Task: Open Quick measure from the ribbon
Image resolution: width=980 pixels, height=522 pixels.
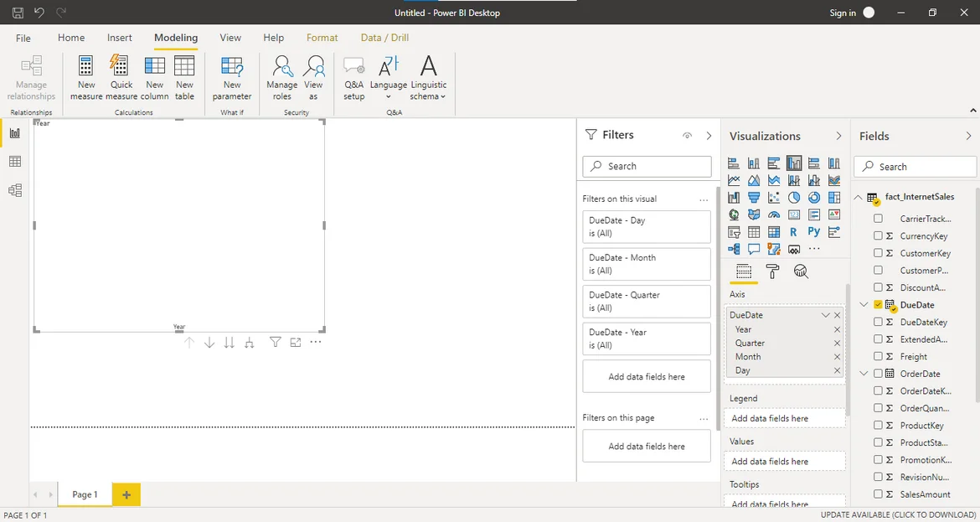Action: point(121,77)
